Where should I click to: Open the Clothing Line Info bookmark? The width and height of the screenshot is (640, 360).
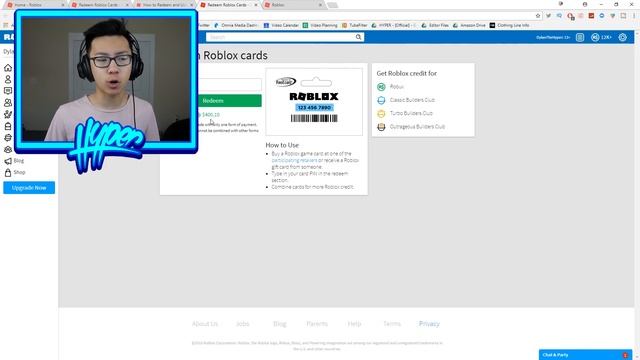coord(509,25)
